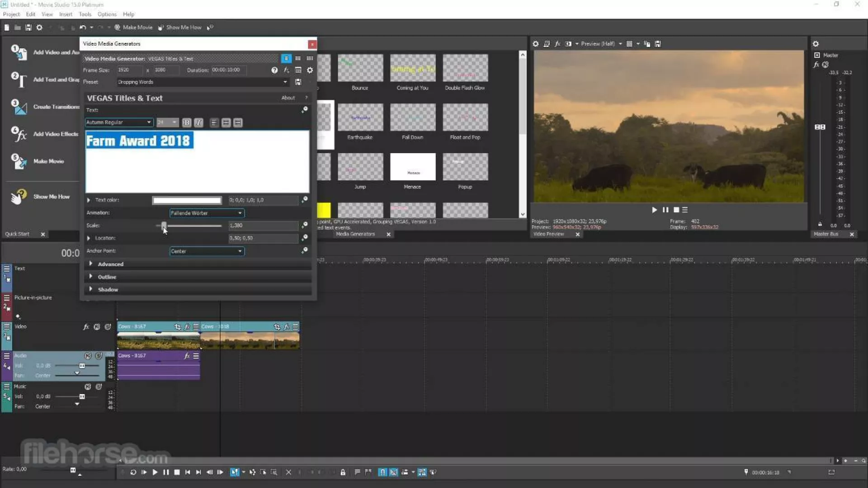Open track FX on the Video track
The image size is (868, 488).
tap(86, 327)
